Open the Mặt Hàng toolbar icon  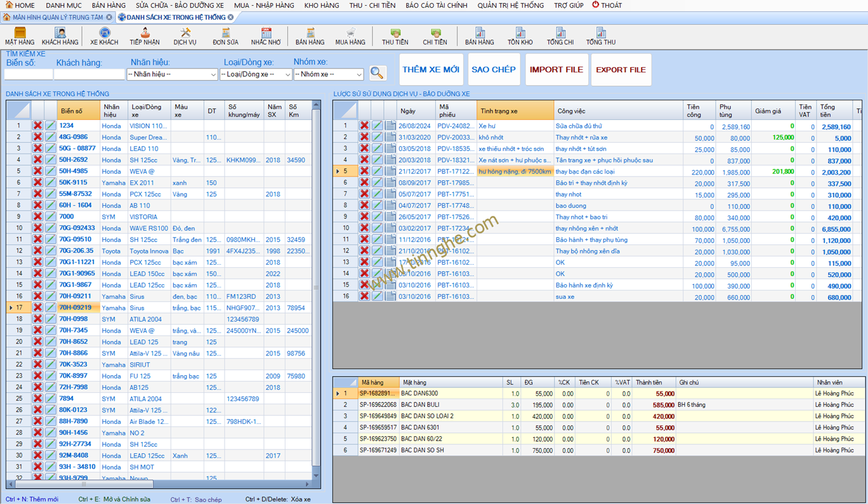20,36
